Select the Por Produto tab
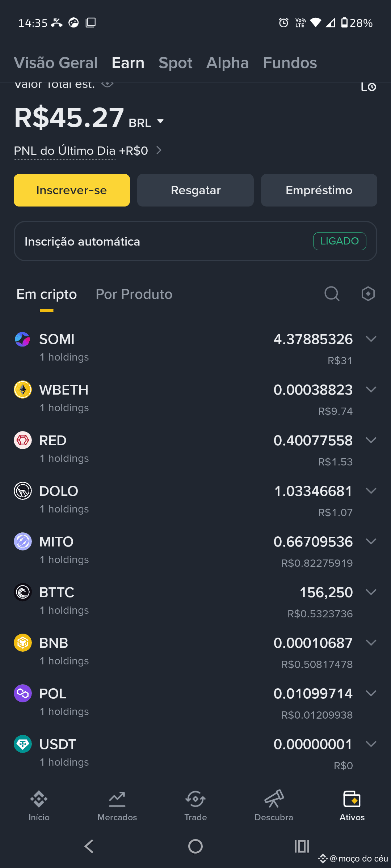391x868 pixels. coord(134,294)
